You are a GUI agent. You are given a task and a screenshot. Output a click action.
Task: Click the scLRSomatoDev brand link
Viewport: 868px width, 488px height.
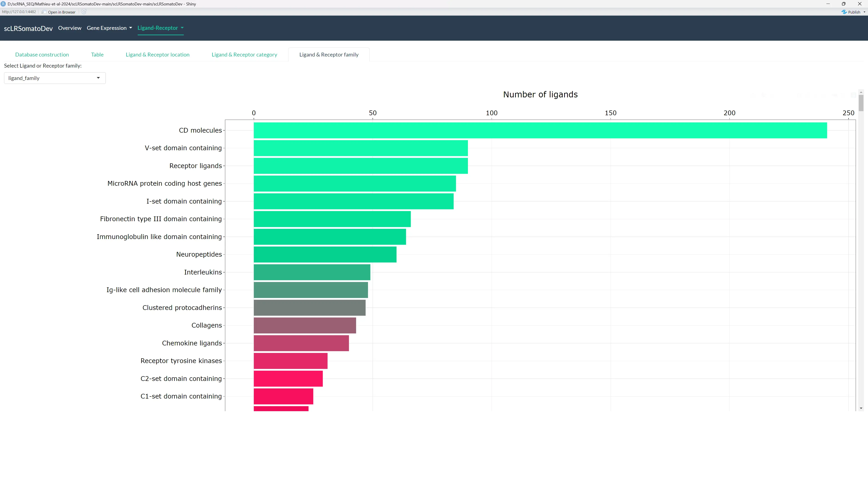coord(28,29)
